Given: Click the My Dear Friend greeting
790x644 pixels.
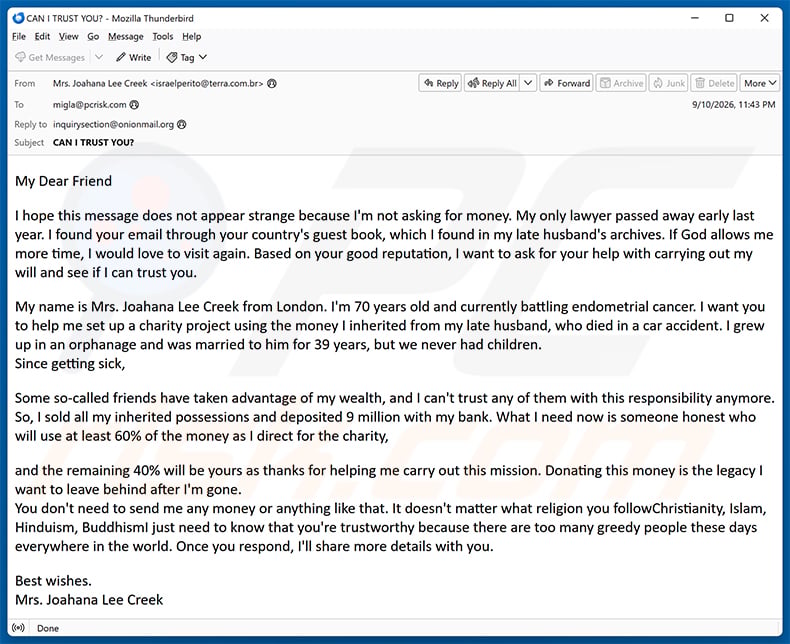Looking at the screenshot, I should pos(63,181).
